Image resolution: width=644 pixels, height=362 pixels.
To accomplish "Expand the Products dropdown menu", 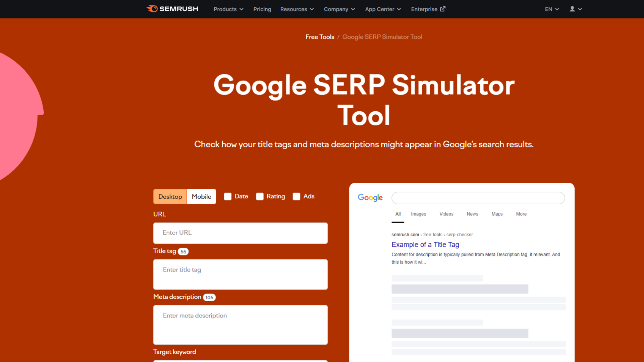I will click(228, 9).
